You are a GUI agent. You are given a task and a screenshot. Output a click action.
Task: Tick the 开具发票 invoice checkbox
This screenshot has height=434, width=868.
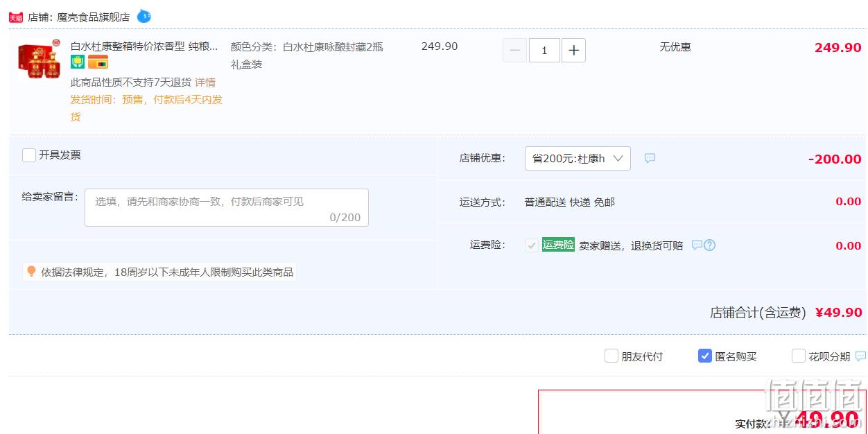(x=29, y=155)
